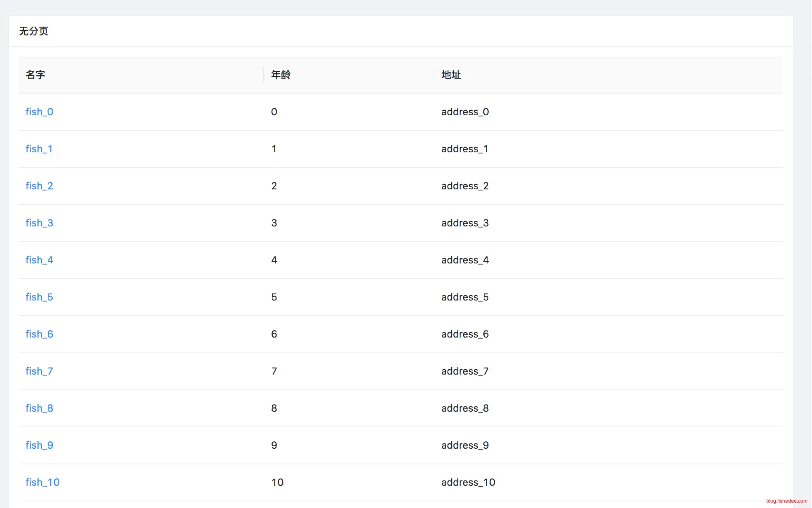Open the fish_0 name link
Screen dimensions: 812x508
[x=39, y=112]
